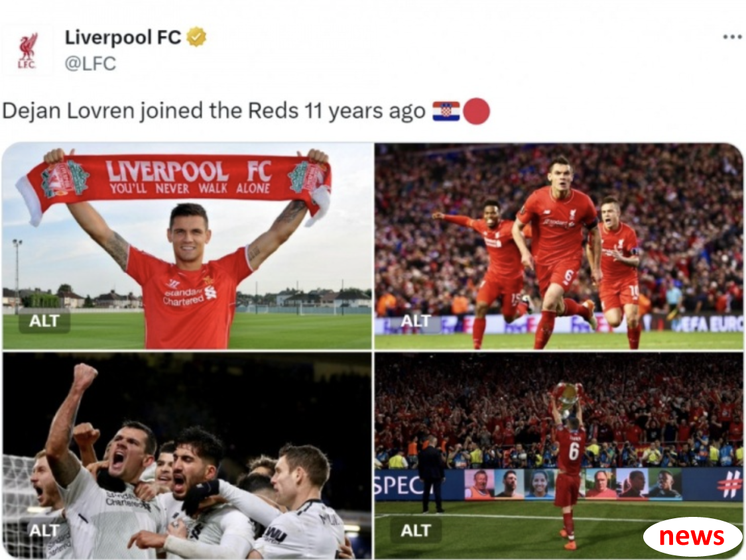Click the red circle emoji
The image size is (746, 560).
coord(476,111)
